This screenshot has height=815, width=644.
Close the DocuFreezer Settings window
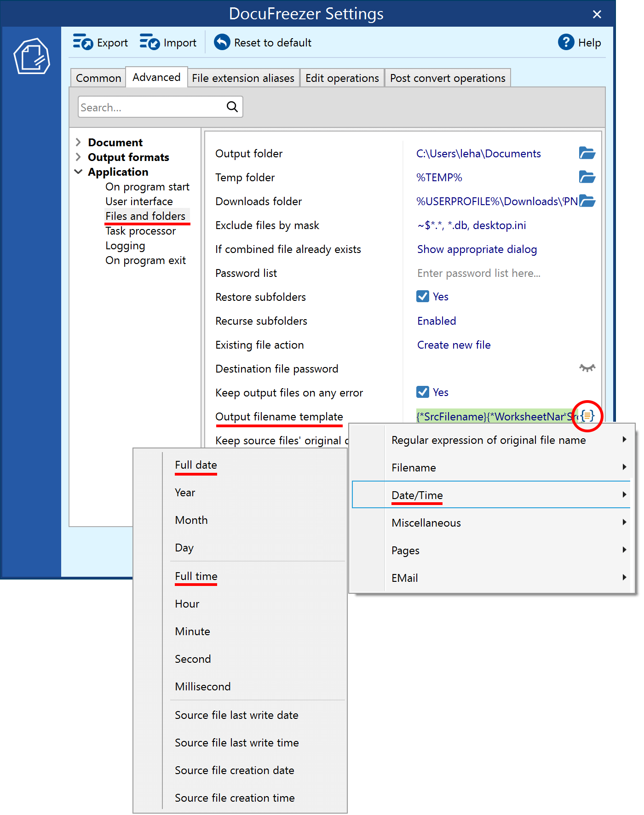click(x=597, y=14)
